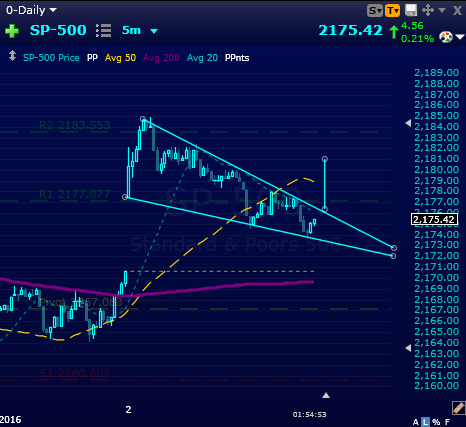Image resolution: width=466 pixels, height=427 pixels.
Task: Open the symbol list icon beside SP-500
Action: point(103,30)
